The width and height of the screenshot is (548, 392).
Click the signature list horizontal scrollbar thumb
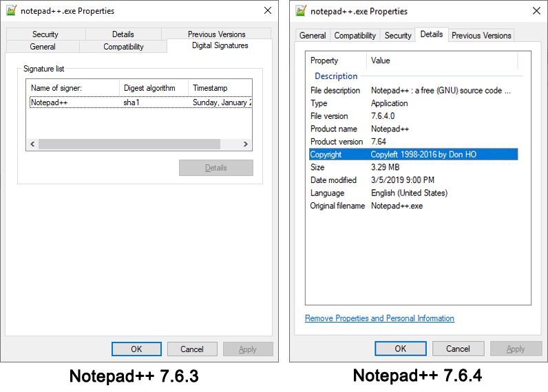129,144
